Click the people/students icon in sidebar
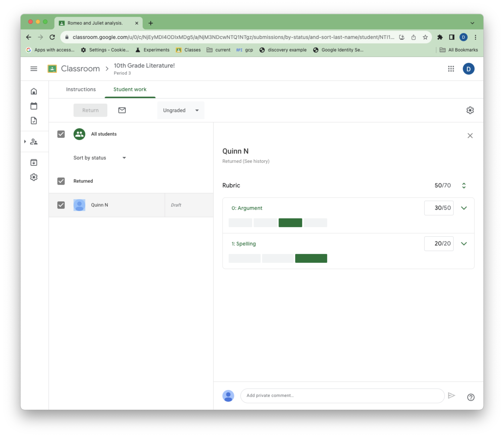 (x=34, y=142)
